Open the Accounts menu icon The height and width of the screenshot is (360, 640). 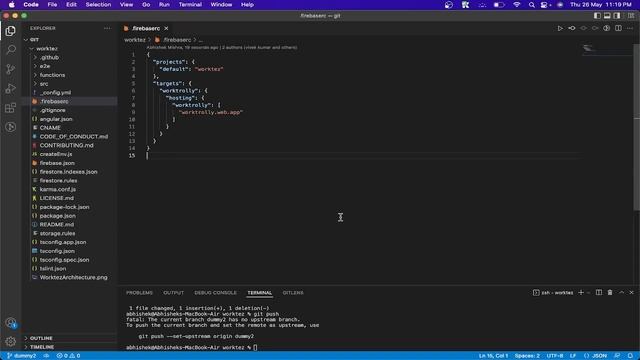[x=11, y=323]
